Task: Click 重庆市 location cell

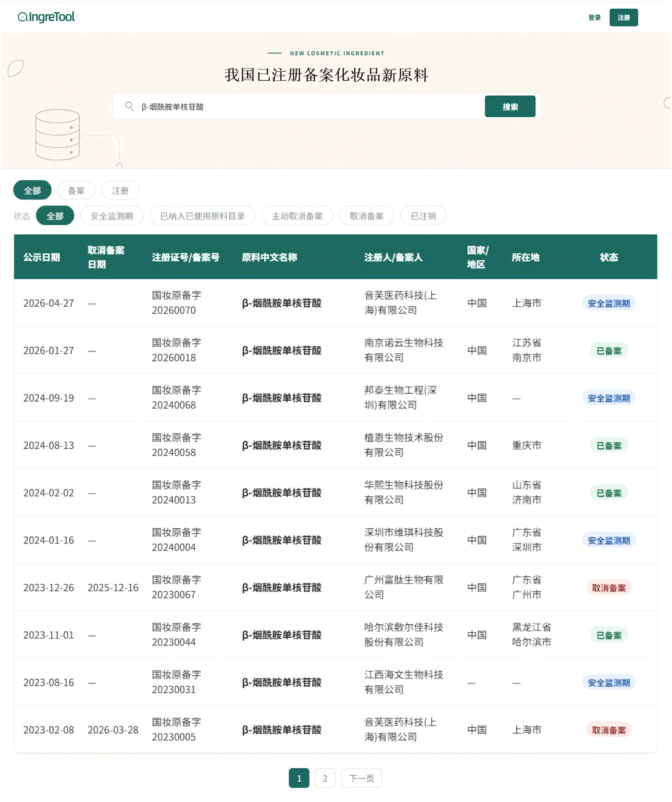Action: click(526, 445)
